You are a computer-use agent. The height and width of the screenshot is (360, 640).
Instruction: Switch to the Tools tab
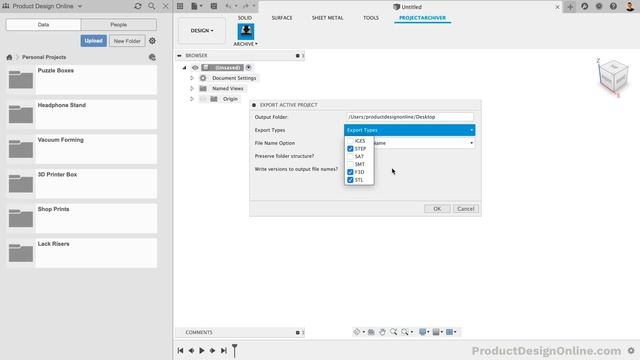click(x=371, y=18)
